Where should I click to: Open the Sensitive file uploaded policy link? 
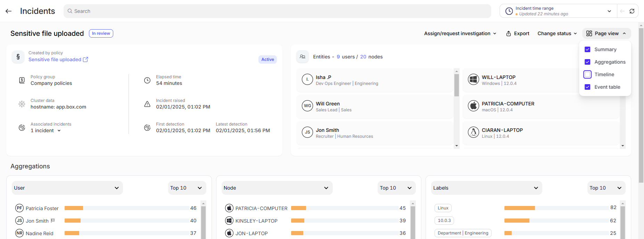click(x=55, y=59)
